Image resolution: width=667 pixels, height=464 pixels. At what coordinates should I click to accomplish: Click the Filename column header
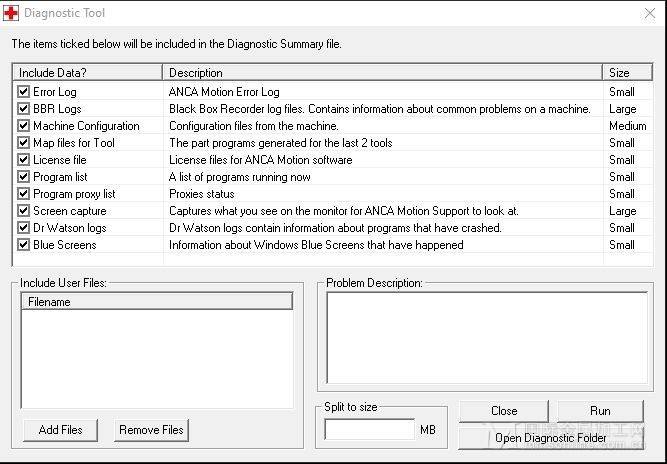157,302
